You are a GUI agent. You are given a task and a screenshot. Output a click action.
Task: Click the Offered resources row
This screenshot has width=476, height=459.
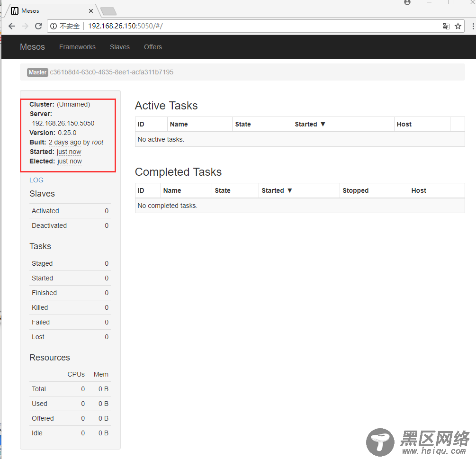click(x=70, y=418)
